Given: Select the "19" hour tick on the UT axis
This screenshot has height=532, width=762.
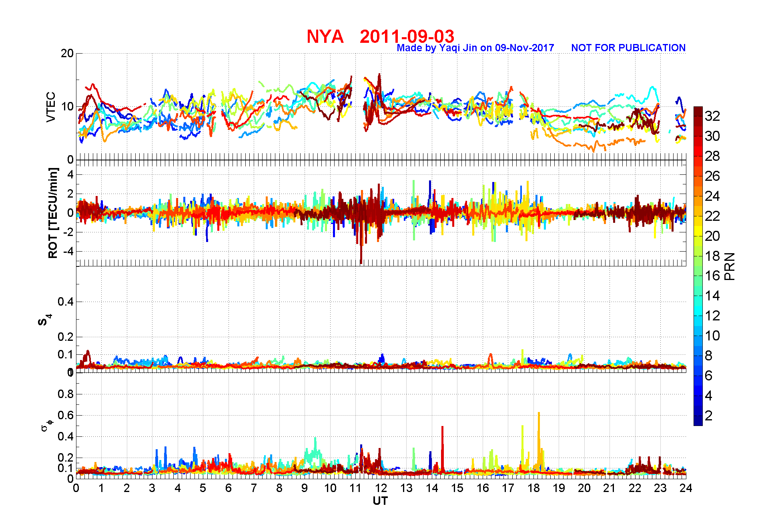Looking at the screenshot, I should point(559,488).
